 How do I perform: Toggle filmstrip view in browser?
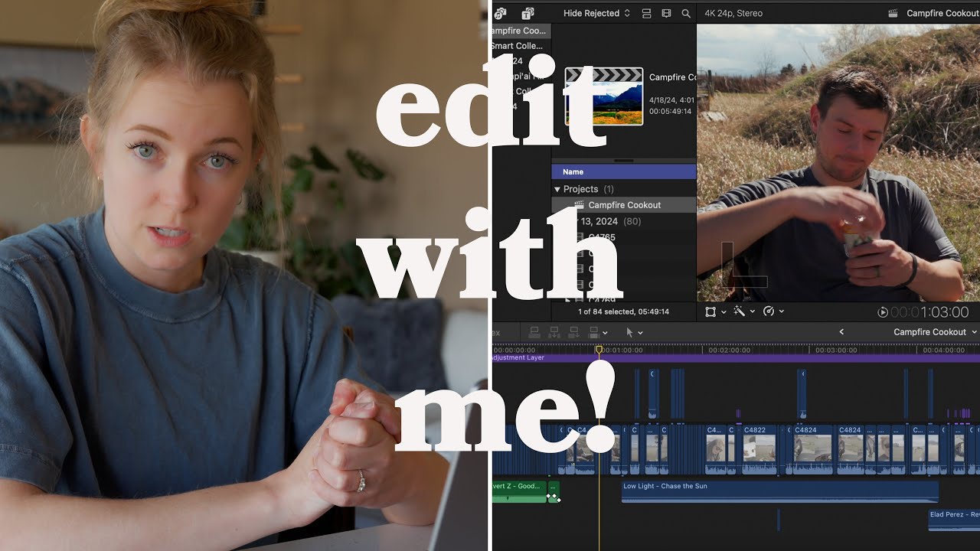coord(666,13)
